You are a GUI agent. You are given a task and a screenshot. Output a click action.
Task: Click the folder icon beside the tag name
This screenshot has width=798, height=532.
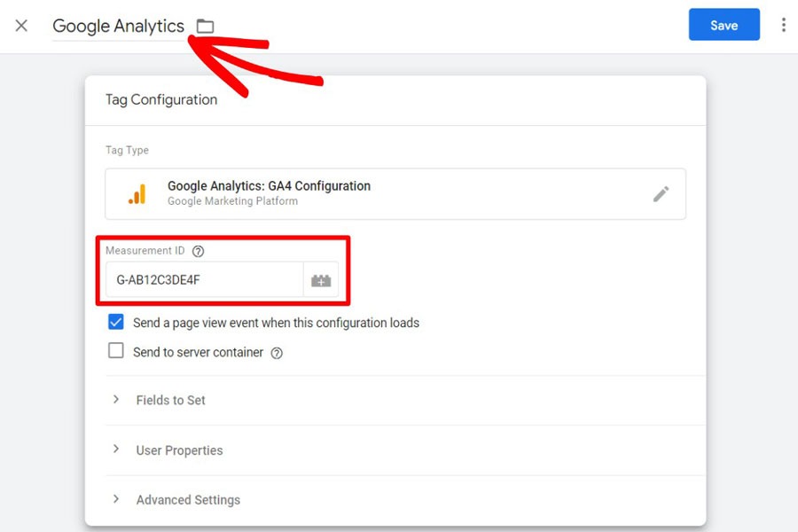click(x=205, y=27)
